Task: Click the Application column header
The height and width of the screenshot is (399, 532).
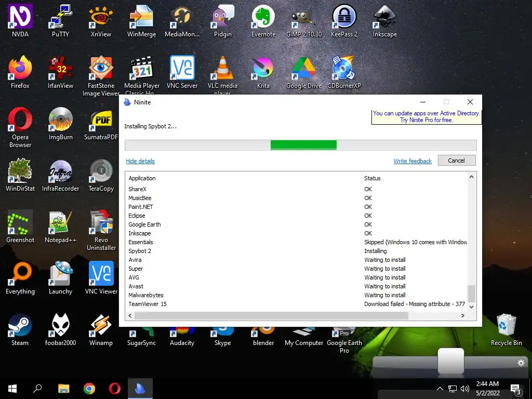Action: [x=244, y=178]
